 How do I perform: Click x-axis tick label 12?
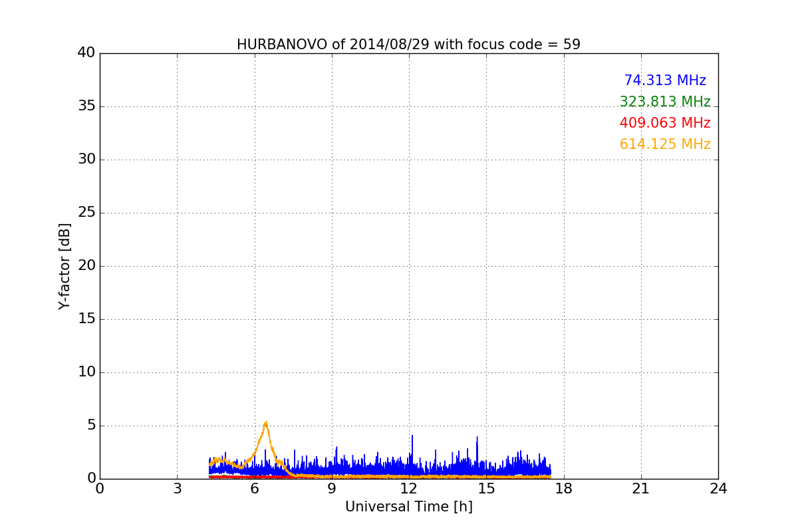(409, 489)
